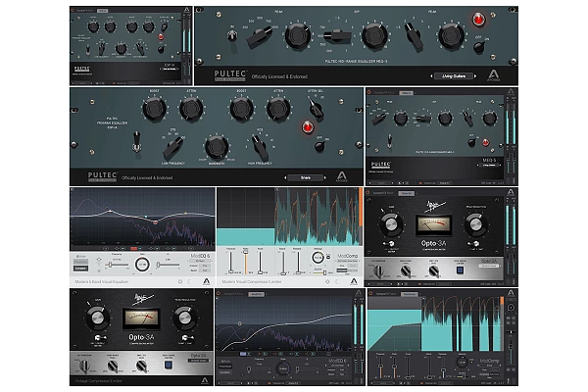Open preset selector in Opto-3A rack window
Image resolution: width=588 pixels, height=392 pixels.
(x=489, y=266)
